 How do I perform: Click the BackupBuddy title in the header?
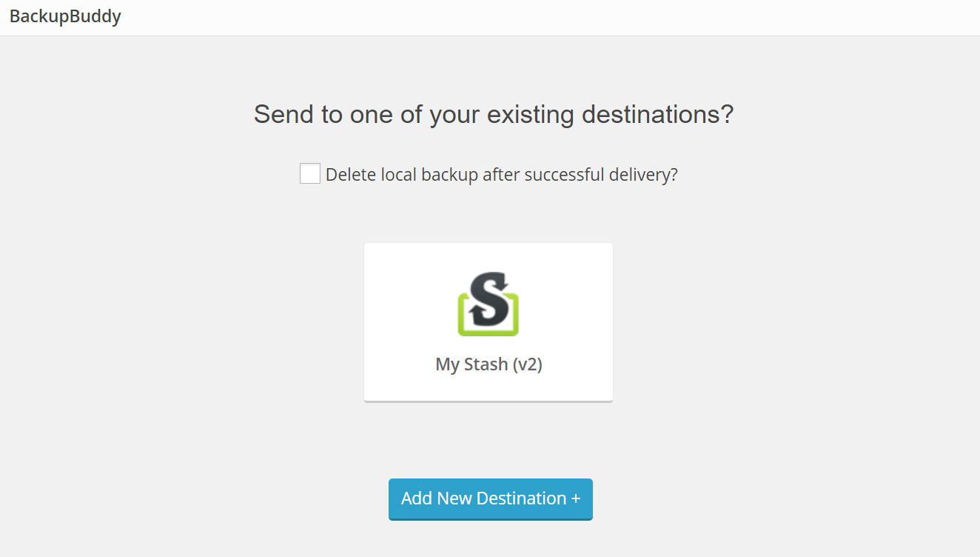tap(65, 16)
